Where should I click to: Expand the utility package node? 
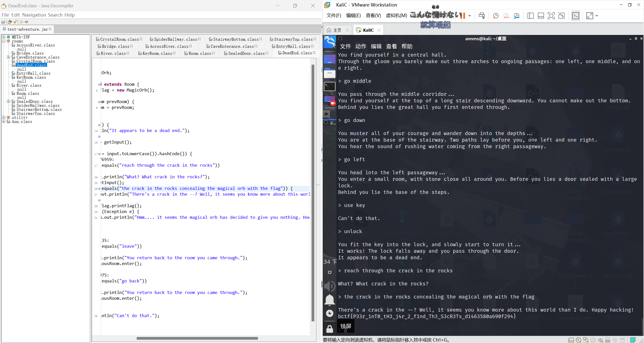4,117
